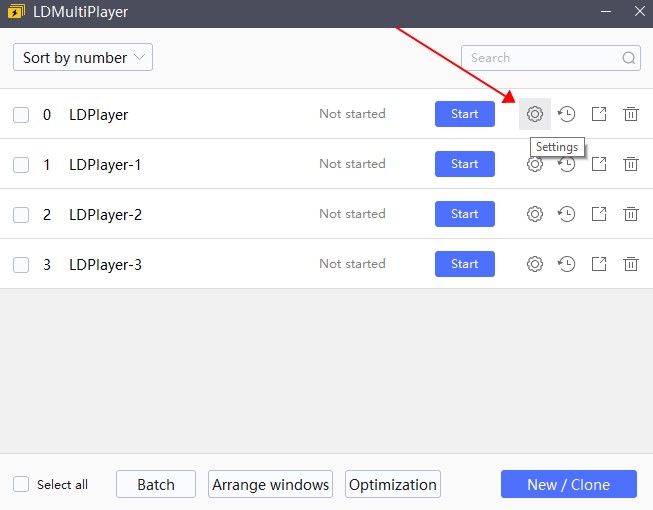Minimize the LDMultiPlayer window
The height and width of the screenshot is (510, 653).
coord(606,12)
